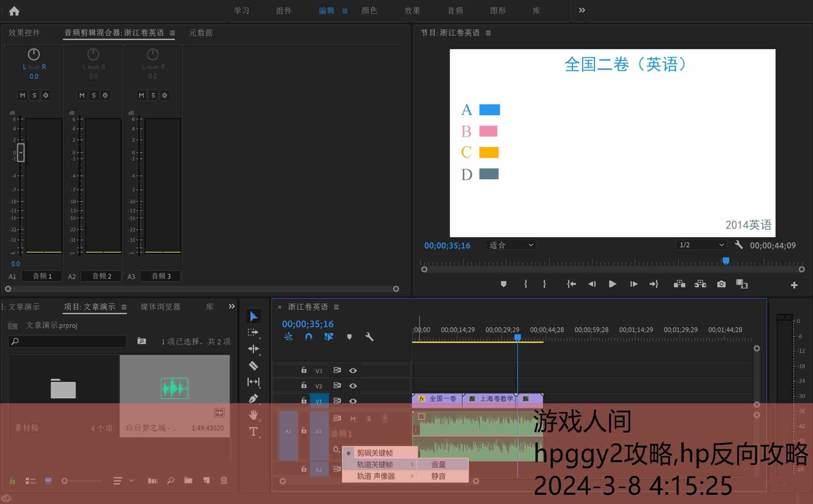
Task: Open the 媒体浏览器 tab
Action: pyautogui.click(x=161, y=307)
